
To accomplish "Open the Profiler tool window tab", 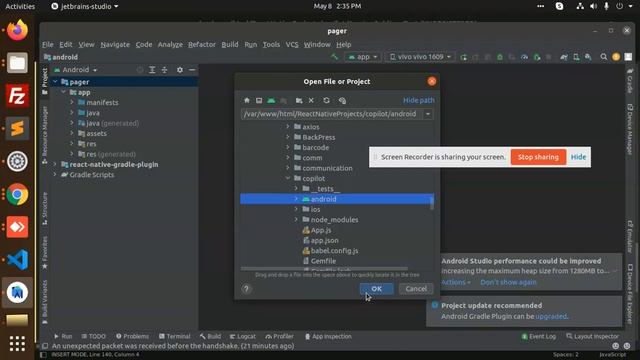I will 279,336.
